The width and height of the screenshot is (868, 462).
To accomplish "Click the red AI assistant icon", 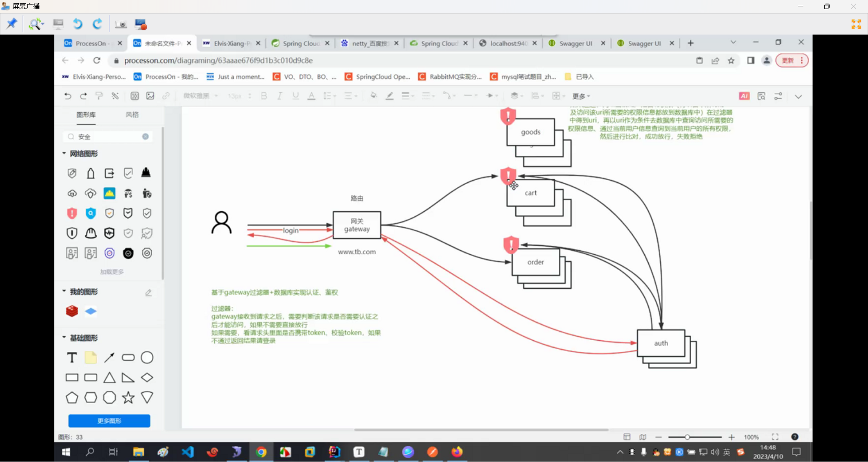I will click(x=744, y=96).
